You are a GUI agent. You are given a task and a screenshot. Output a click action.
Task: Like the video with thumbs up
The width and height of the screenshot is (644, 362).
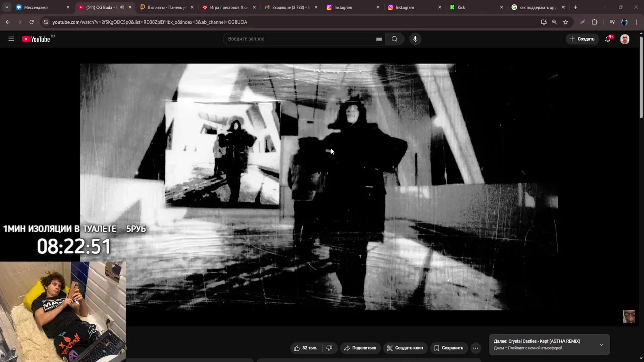pos(305,348)
